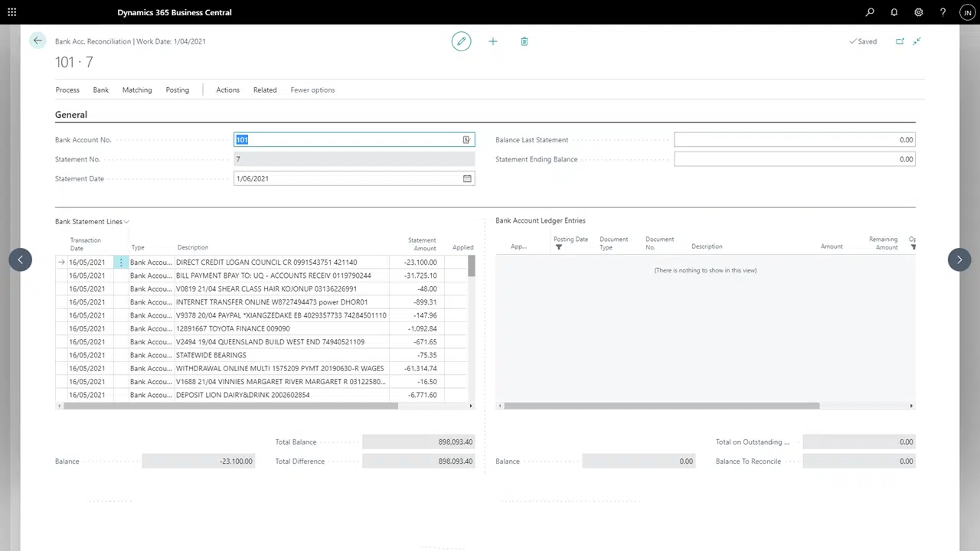Click the ledger entries Amount column header
This screenshot has height=551, width=980.
831,246
